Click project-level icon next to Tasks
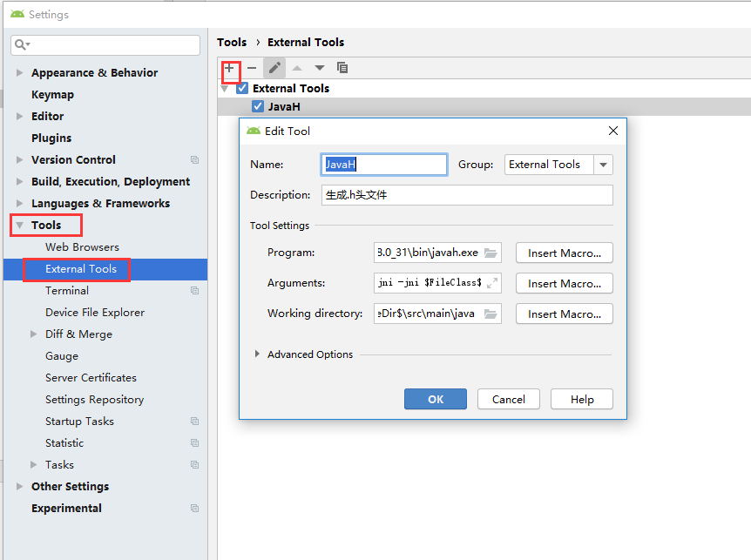Screen dimensions: 751x560 [194, 465]
